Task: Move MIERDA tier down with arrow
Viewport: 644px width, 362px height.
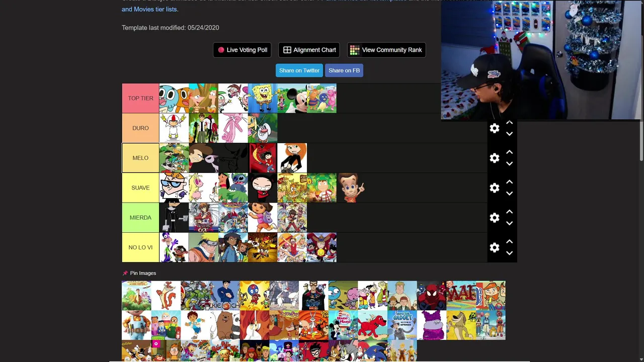Action: coord(509,223)
